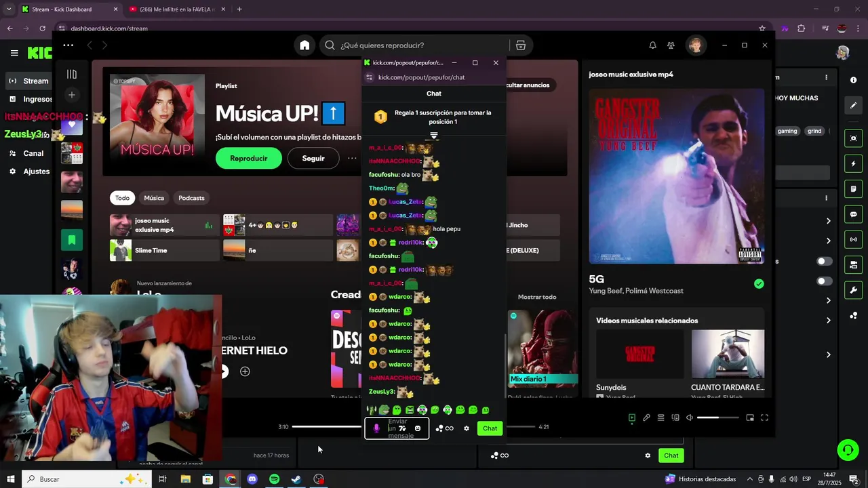The width and height of the screenshot is (868, 488).
Task: Open the Liked Songs heart tile
Action: (72, 125)
